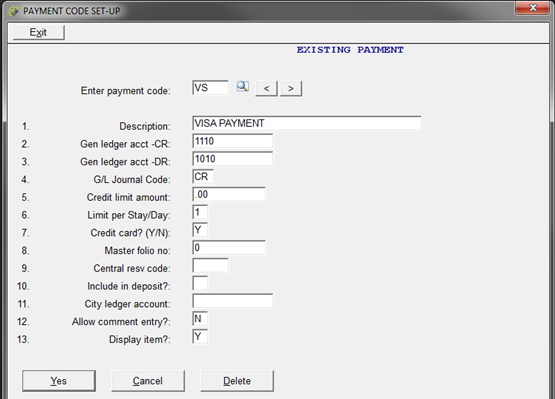The image size is (555, 399).
Task: Click the 'Credit card? (Y/N):' label
Action: [130, 233]
